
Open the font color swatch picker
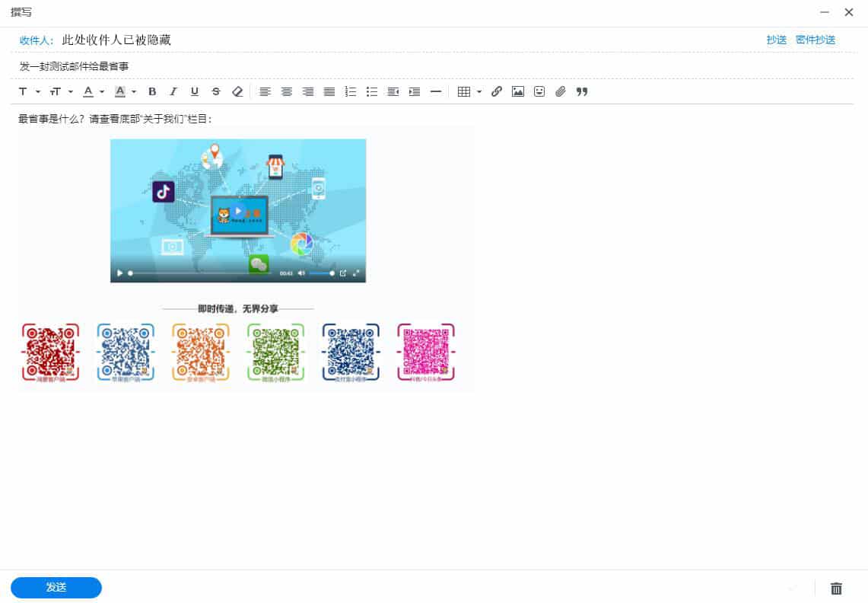click(x=90, y=91)
